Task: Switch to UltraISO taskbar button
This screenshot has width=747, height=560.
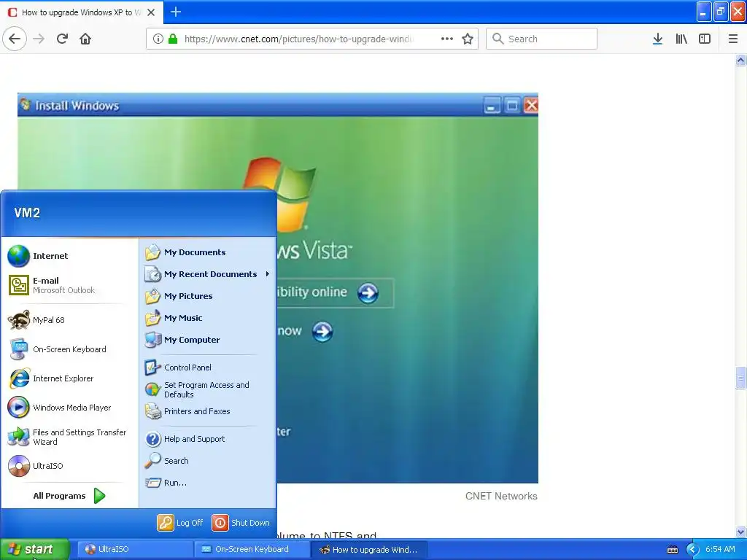Action: [x=134, y=550]
